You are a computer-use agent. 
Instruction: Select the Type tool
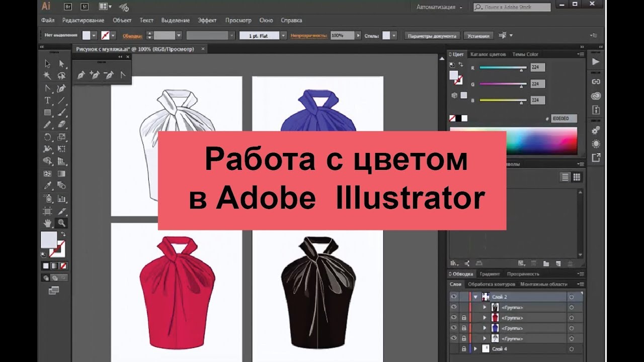(47, 101)
